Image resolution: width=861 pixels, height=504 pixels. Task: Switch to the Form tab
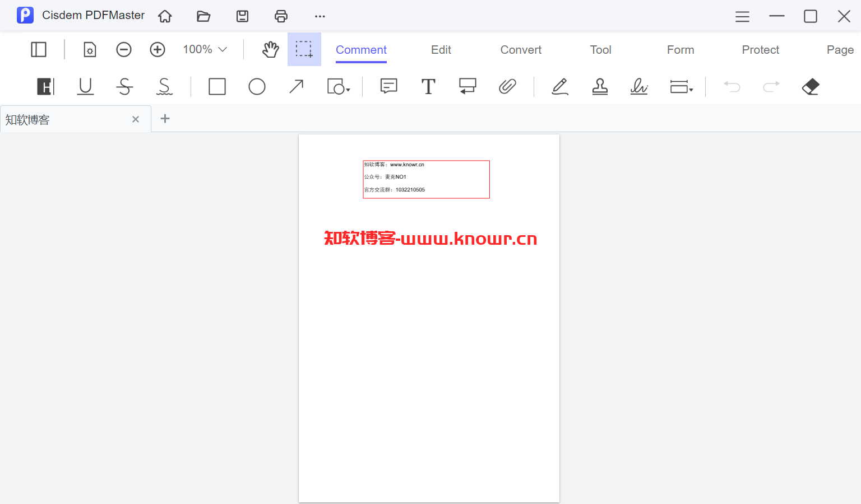click(x=681, y=50)
